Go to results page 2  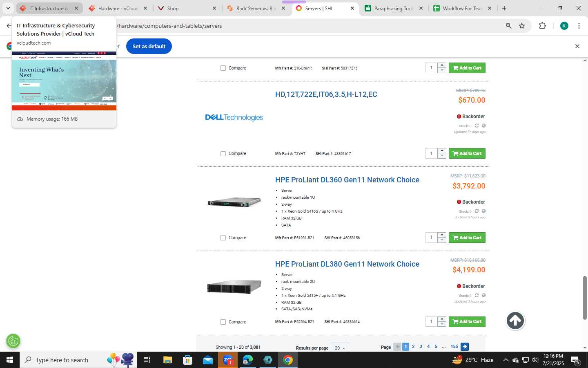click(413, 347)
